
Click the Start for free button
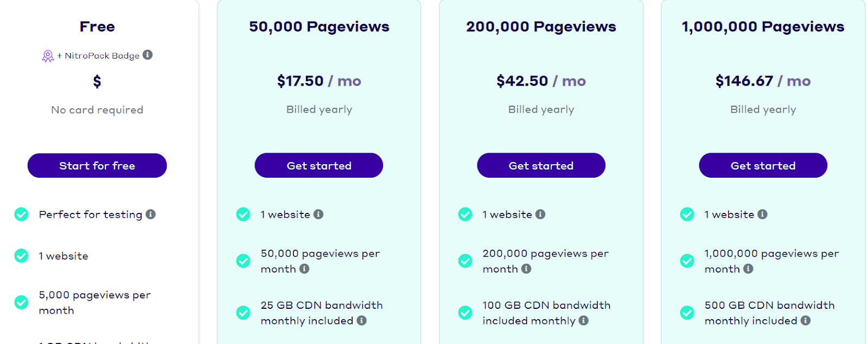tap(97, 165)
